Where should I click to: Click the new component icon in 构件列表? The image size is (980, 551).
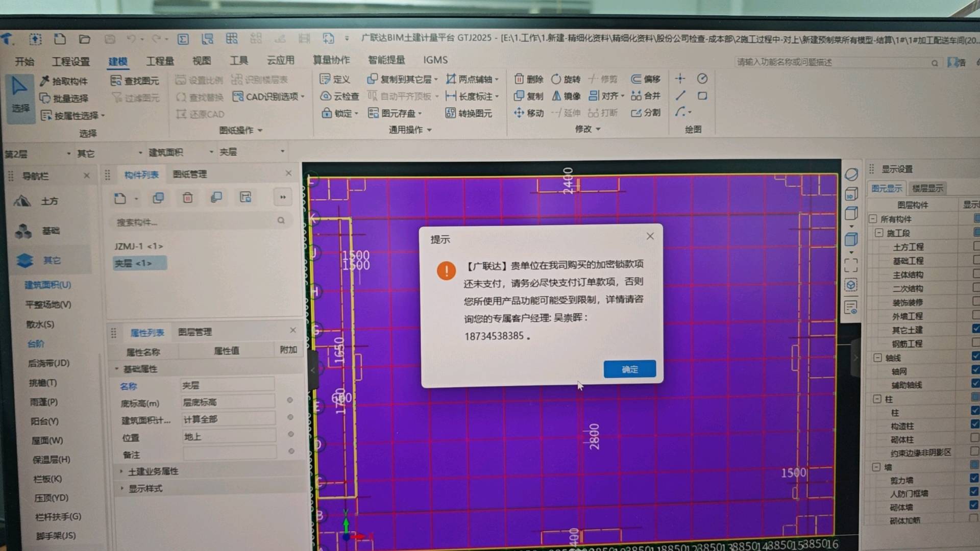point(120,198)
